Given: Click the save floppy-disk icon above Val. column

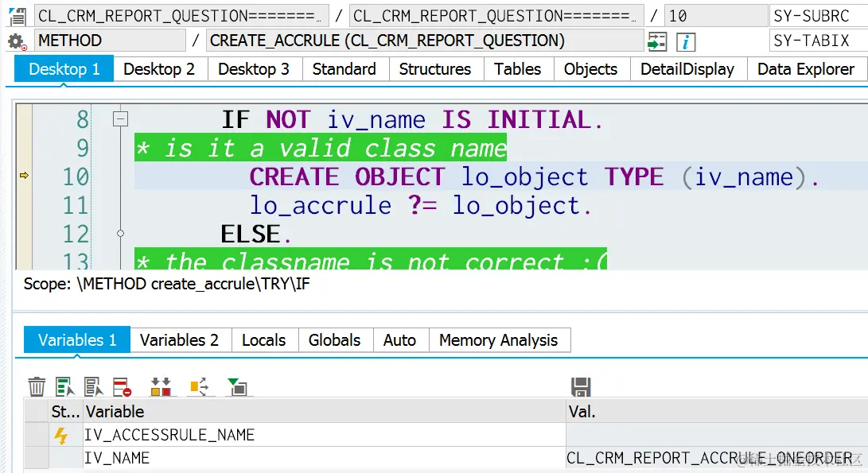Looking at the screenshot, I should (x=581, y=386).
